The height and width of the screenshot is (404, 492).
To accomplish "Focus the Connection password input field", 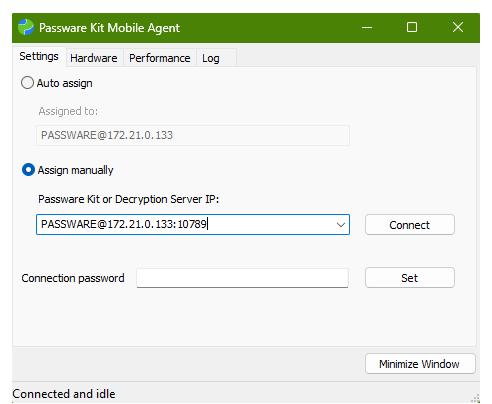I will click(242, 278).
